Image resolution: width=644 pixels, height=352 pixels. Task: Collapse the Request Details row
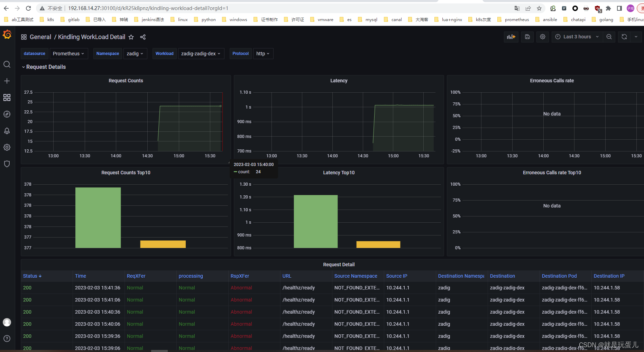(x=44, y=67)
